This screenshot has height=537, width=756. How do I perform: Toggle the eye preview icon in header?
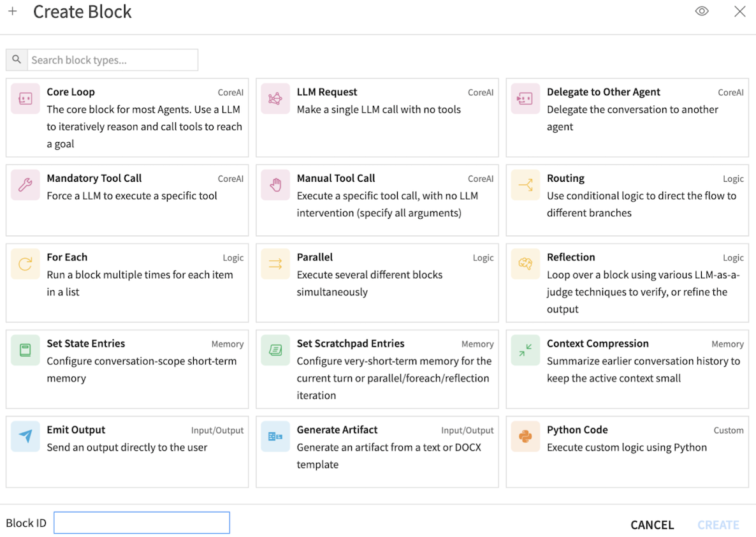pyautogui.click(x=702, y=11)
